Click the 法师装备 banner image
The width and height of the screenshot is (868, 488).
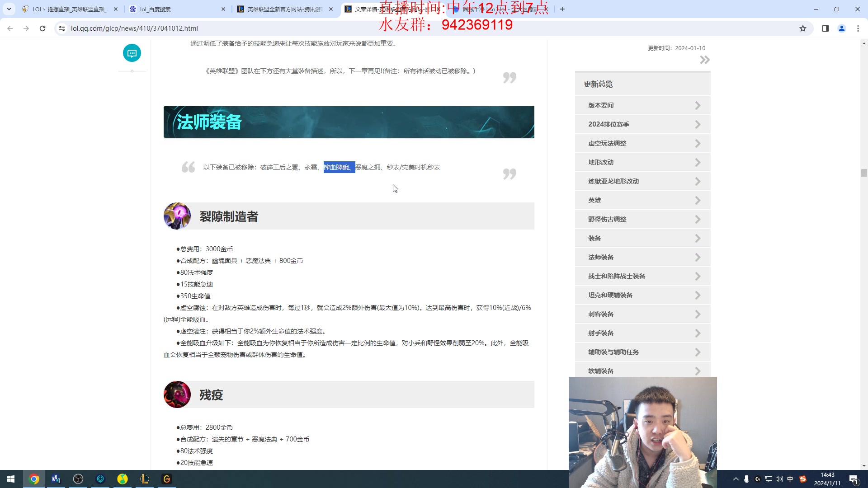click(x=349, y=122)
